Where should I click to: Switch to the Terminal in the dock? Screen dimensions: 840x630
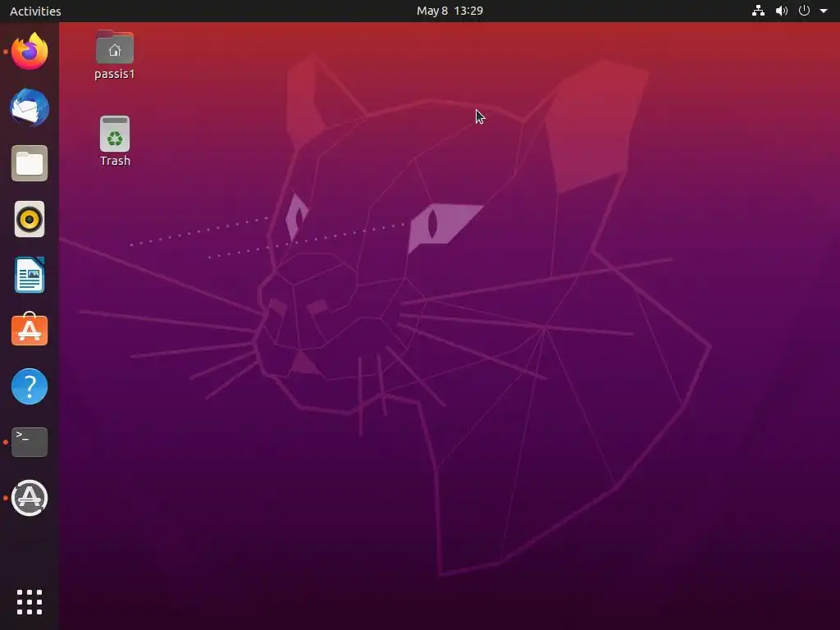click(x=30, y=442)
